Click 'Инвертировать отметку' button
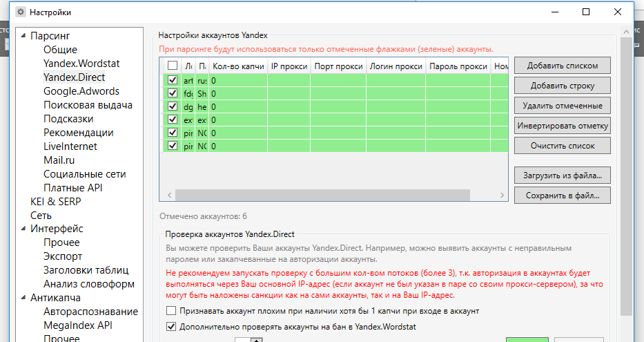This screenshot has height=342, width=644. click(x=563, y=126)
